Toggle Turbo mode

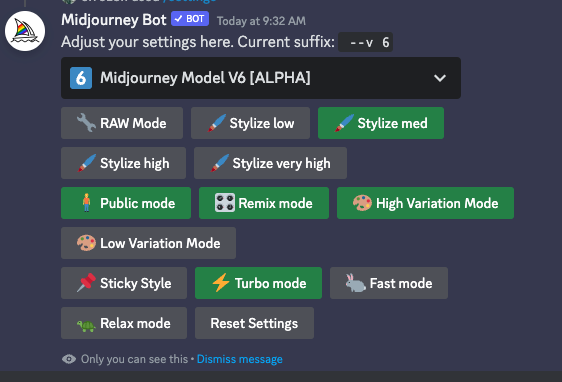(258, 283)
